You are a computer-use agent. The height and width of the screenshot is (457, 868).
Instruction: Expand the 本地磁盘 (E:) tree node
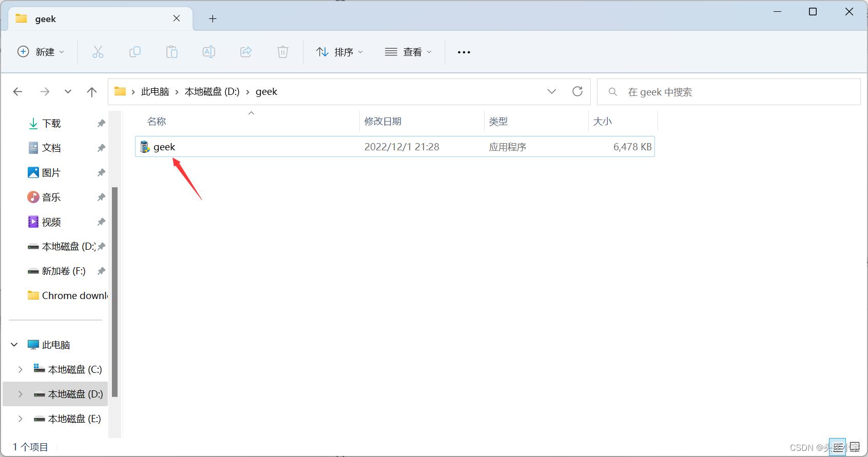click(20, 419)
